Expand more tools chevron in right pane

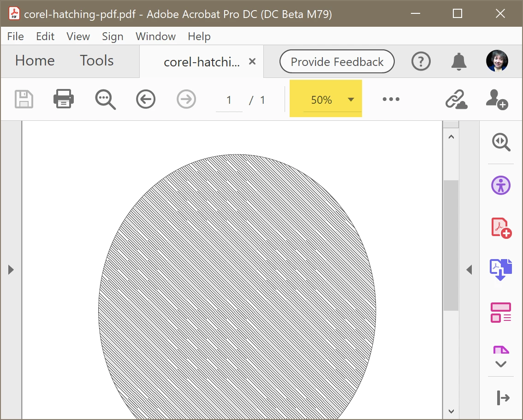pyautogui.click(x=501, y=364)
